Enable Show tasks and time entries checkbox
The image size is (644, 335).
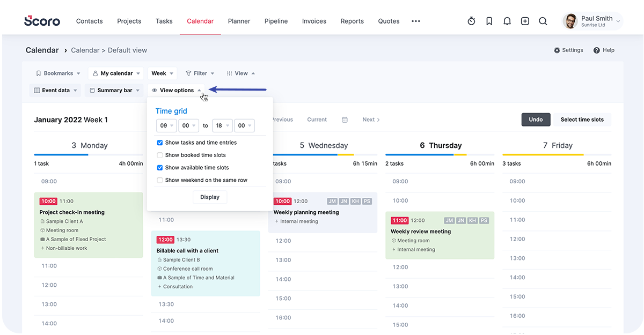[x=160, y=143]
